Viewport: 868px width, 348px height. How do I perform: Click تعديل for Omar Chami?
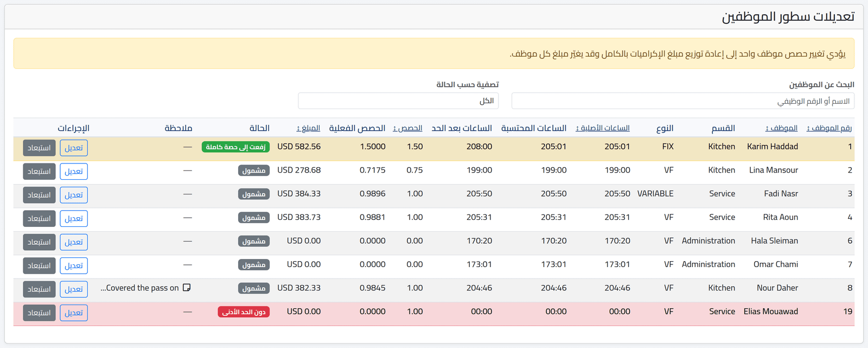(x=74, y=265)
